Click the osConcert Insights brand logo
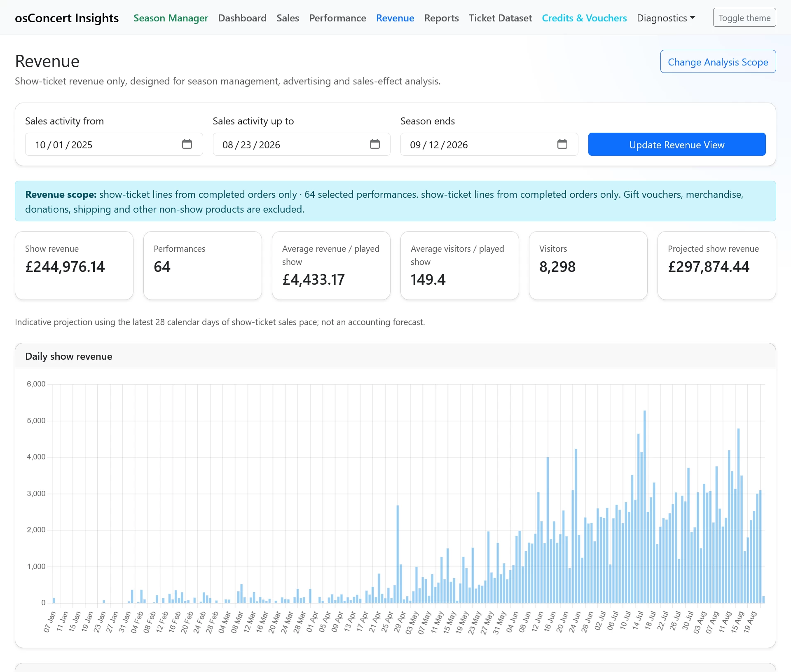 point(67,18)
